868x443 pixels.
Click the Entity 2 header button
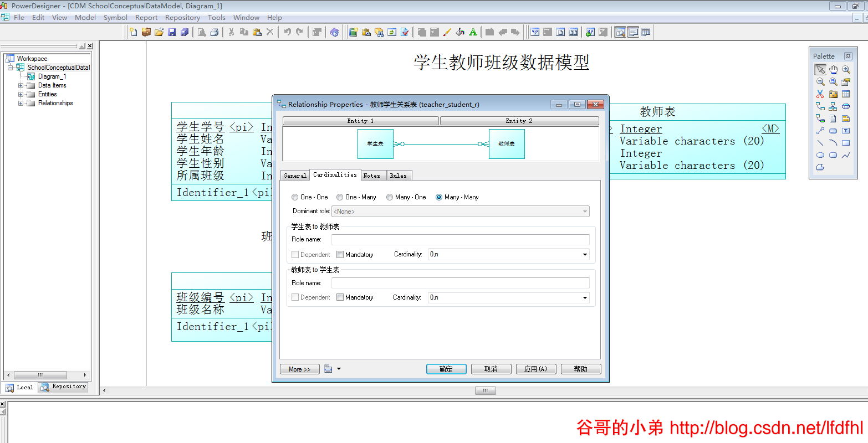pos(519,121)
